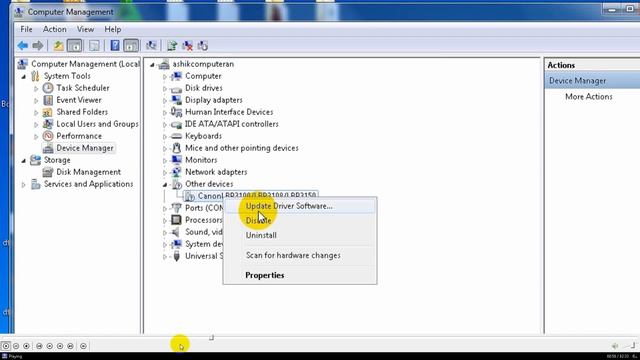This screenshot has width=640, height=360.
Task: Click the Canon unknown device icon
Action: point(189,196)
